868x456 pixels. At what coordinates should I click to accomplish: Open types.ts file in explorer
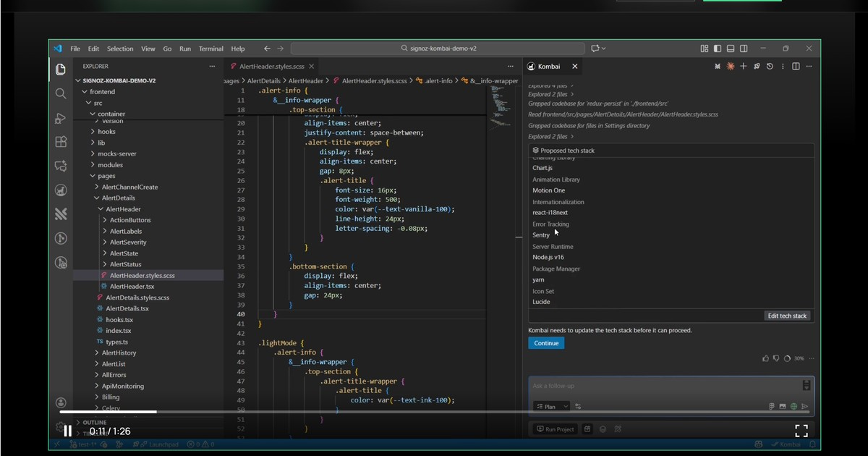[116, 342]
